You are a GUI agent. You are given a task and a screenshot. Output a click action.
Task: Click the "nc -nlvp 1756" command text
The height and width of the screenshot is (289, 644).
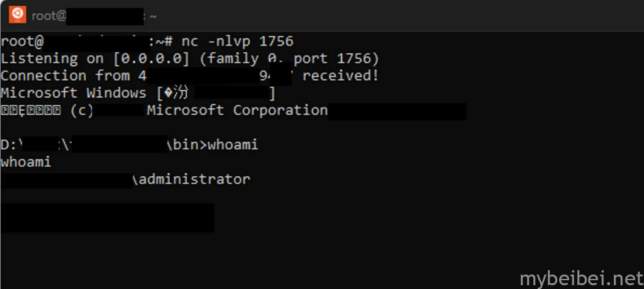coord(237,42)
